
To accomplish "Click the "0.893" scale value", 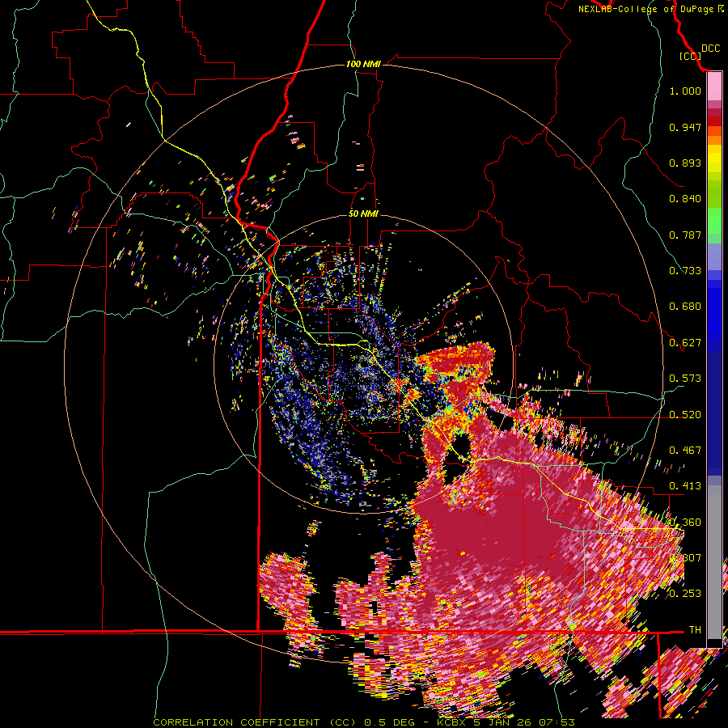I will (x=685, y=163).
